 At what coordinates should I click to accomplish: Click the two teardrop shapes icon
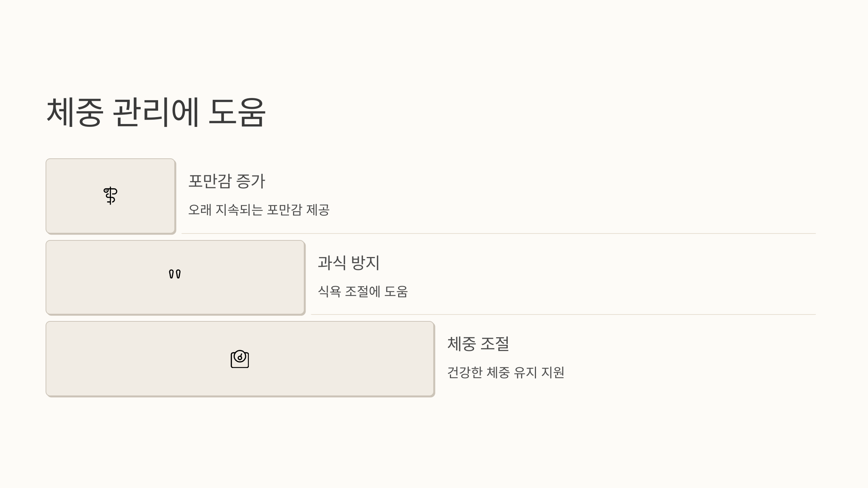point(175,274)
